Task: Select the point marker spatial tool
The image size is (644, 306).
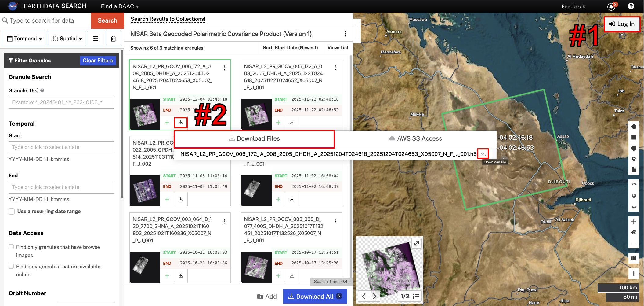Action: pyautogui.click(x=634, y=159)
